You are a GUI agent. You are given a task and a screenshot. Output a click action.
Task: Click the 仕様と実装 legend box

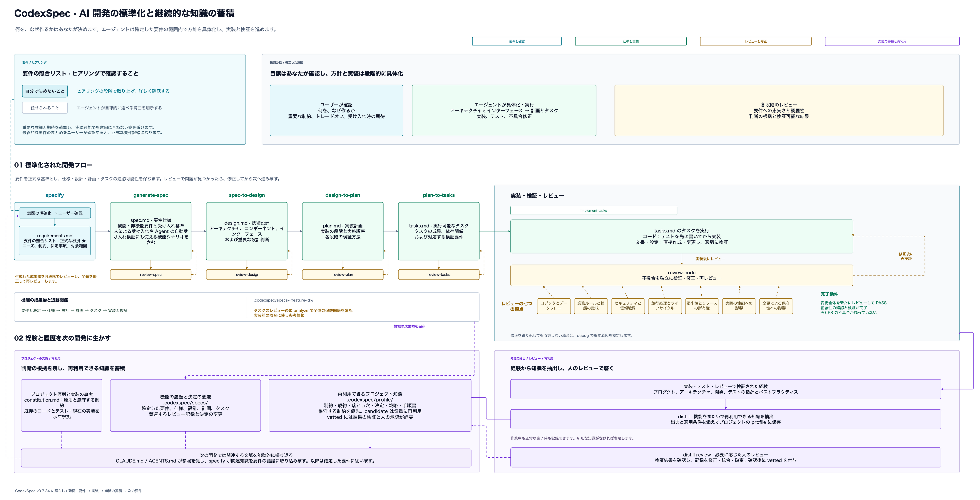[631, 41]
